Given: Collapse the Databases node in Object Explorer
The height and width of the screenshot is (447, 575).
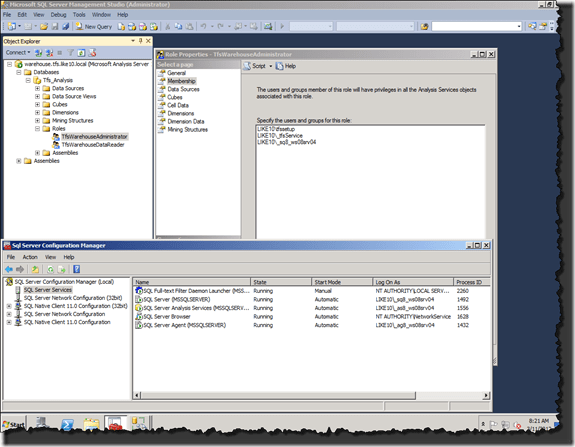Looking at the screenshot, I should [19, 72].
